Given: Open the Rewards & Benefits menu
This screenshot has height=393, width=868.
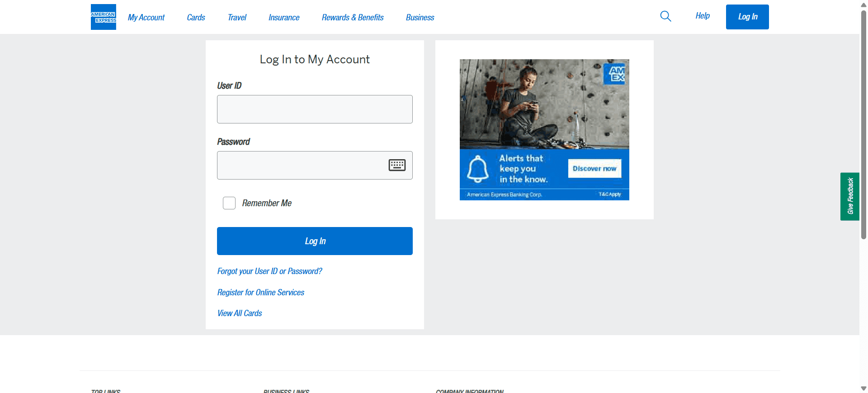Looking at the screenshot, I should (353, 17).
